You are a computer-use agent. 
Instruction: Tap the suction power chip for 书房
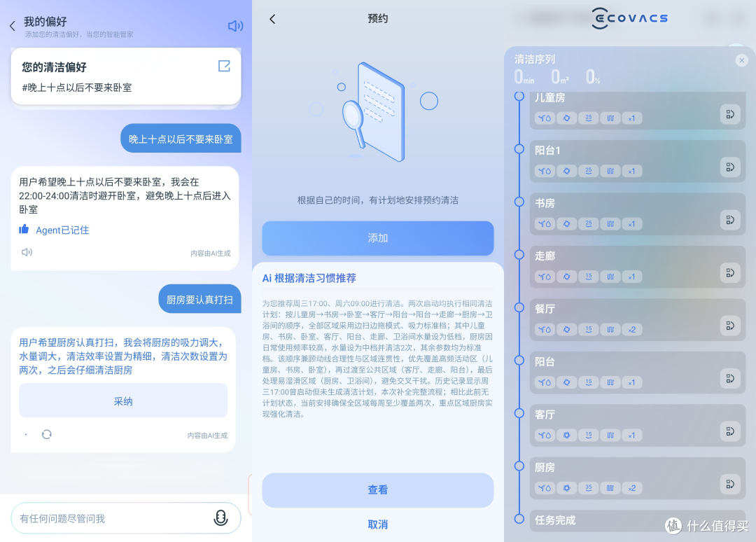566,224
